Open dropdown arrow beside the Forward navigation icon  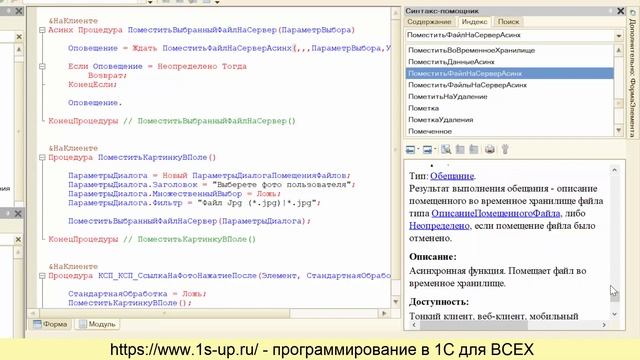click(435, 149)
